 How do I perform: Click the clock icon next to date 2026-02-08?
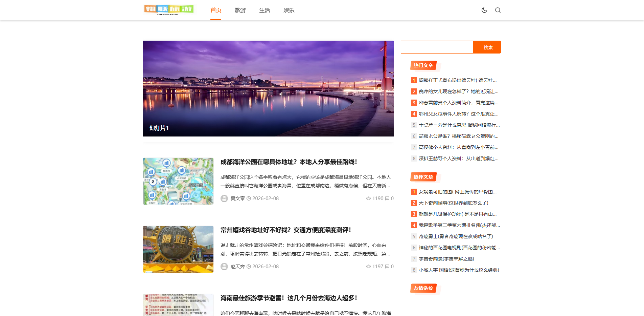pos(249,198)
